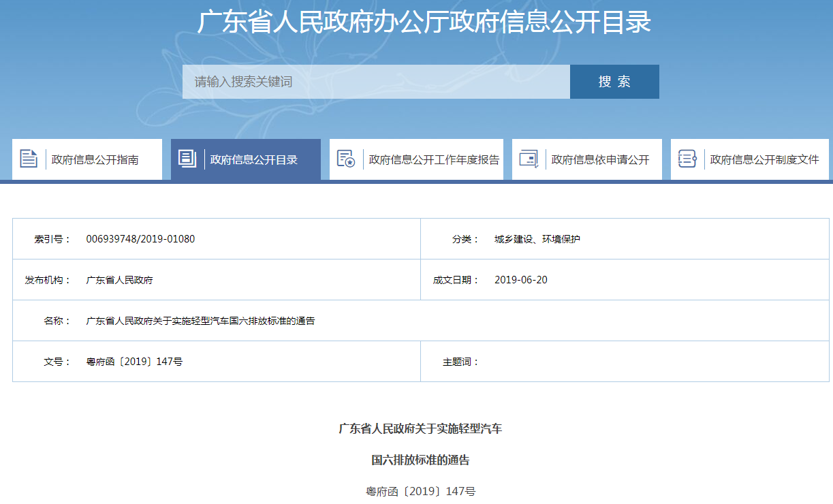Click heading 广东省人民政府关于实施轻型汽车

pos(420,429)
